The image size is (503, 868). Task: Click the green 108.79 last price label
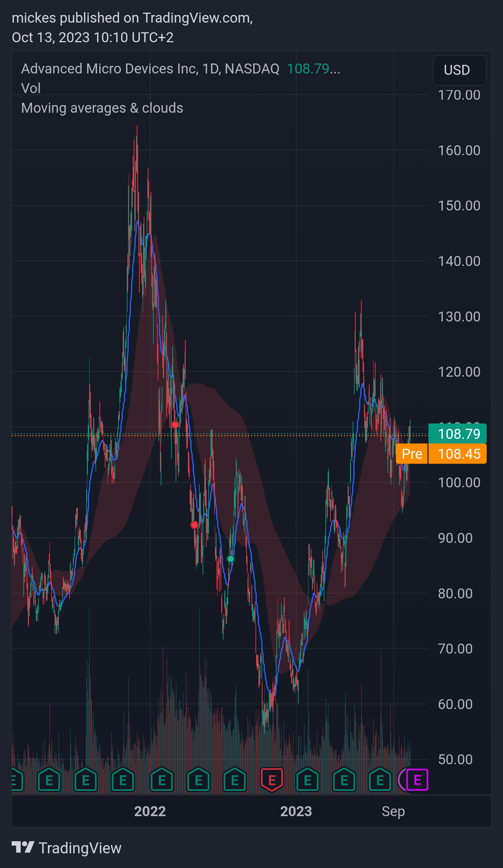(457, 434)
